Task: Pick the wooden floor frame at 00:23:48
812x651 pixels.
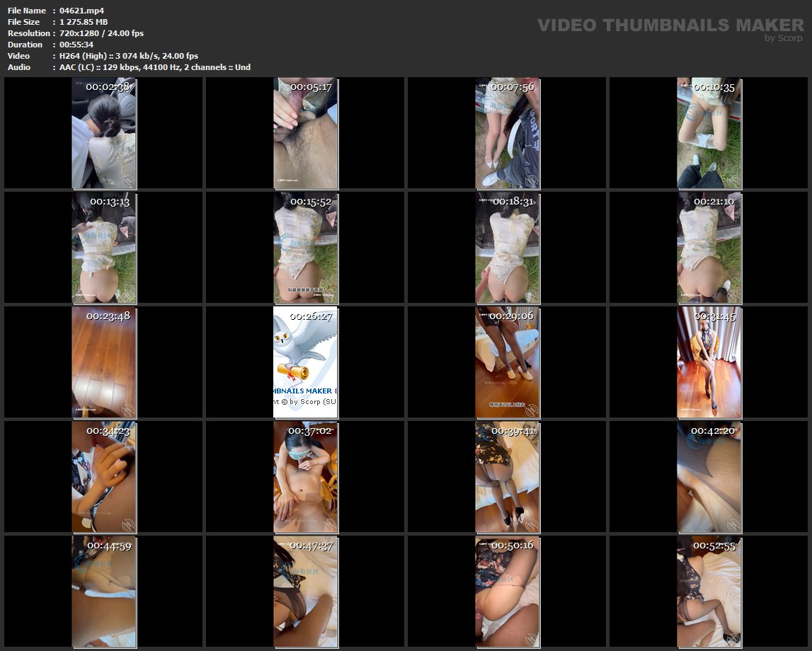Action: pos(104,362)
